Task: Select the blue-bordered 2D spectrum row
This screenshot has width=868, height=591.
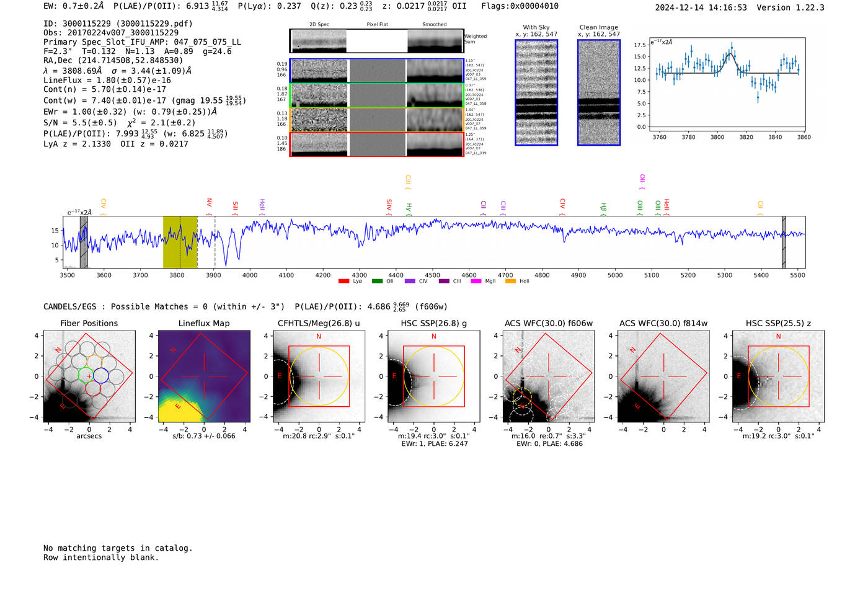Action: click(x=376, y=71)
